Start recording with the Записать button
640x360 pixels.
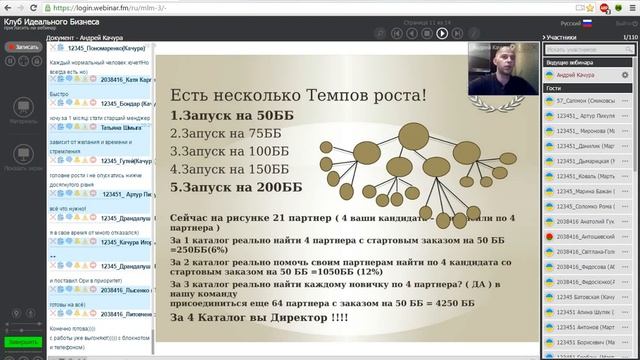24,47
